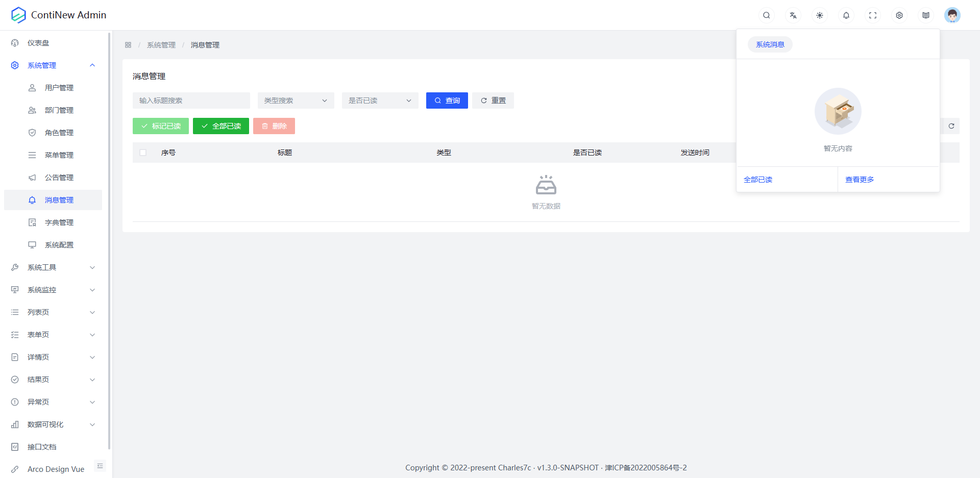Check the select-all checkbox in table header
Screen dimensions: 980x478
pos(143,153)
